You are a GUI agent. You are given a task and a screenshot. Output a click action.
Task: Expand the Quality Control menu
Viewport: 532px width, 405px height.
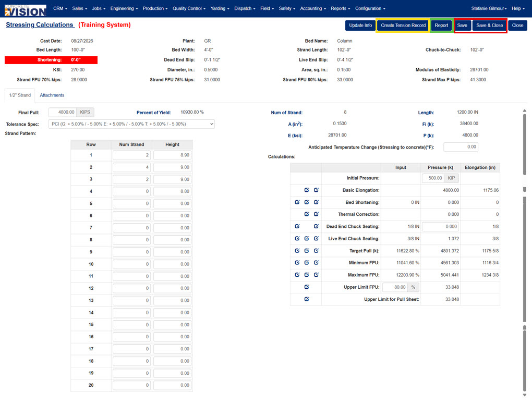[x=189, y=8]
